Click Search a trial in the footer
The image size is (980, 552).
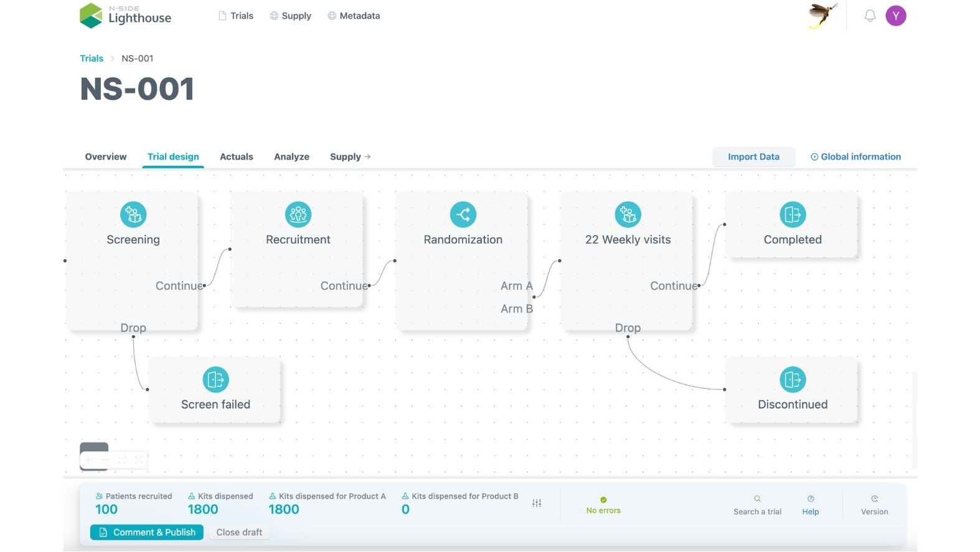click(x=757, y=505)
